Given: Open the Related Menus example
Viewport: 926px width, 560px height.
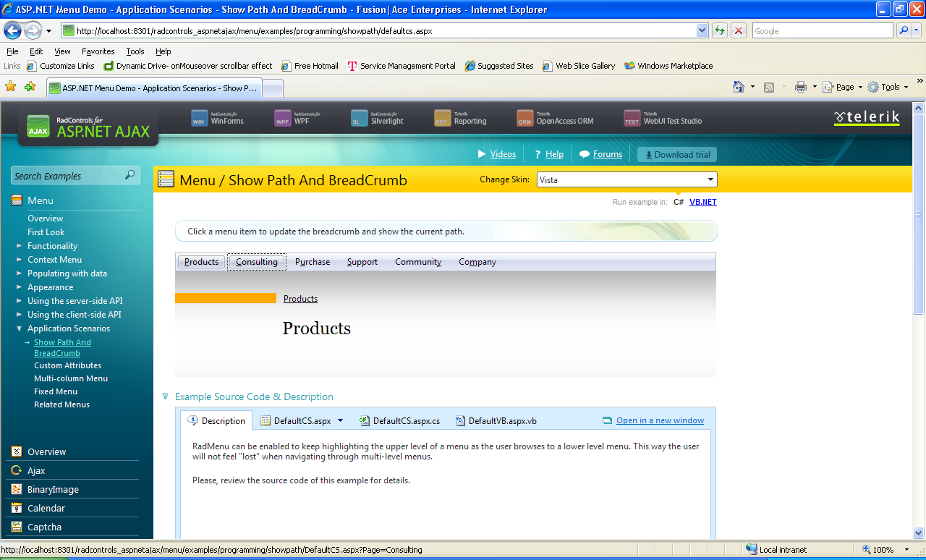Looking at the screenshot, I should click(x=61, y=404).
